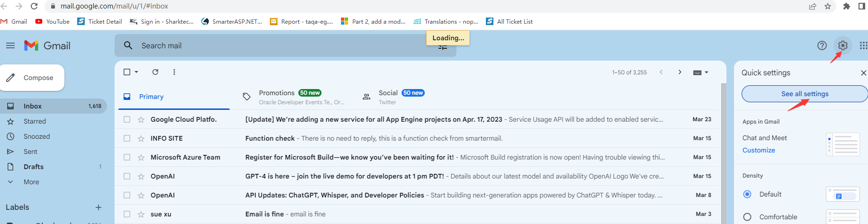Expand the More section in sidebar
This screenshot has width=868, height=224.
(x=31, y=182)
